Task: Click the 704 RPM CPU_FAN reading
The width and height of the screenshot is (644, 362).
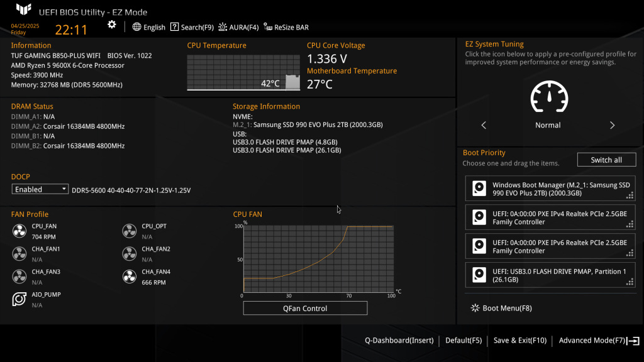Action: point(43,237)
